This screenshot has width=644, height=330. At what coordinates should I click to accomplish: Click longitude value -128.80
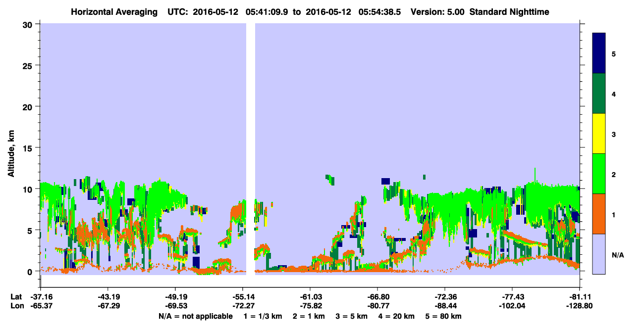[580, 306]
